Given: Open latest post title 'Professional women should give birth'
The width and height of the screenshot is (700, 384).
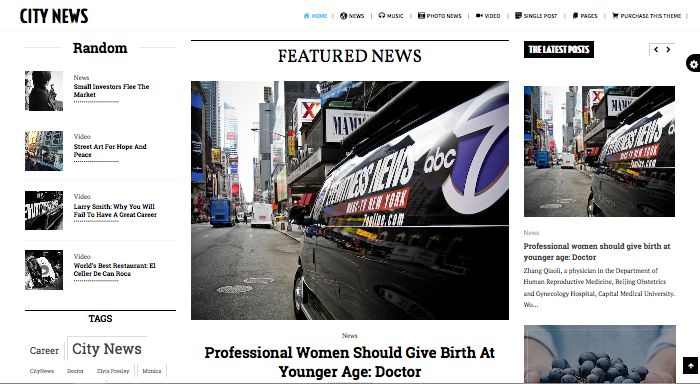Looking at the screenshot, I should coord(596,251).
